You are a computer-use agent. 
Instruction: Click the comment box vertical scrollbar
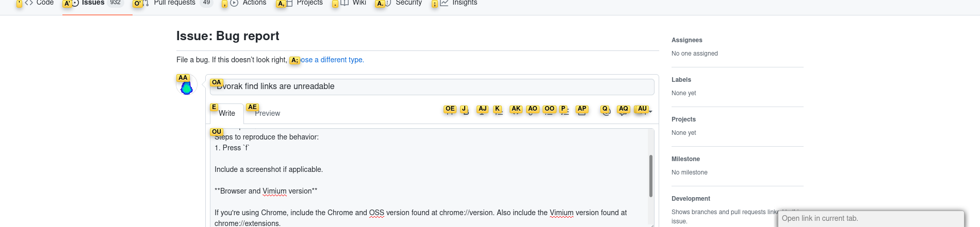tap(651, 176)
